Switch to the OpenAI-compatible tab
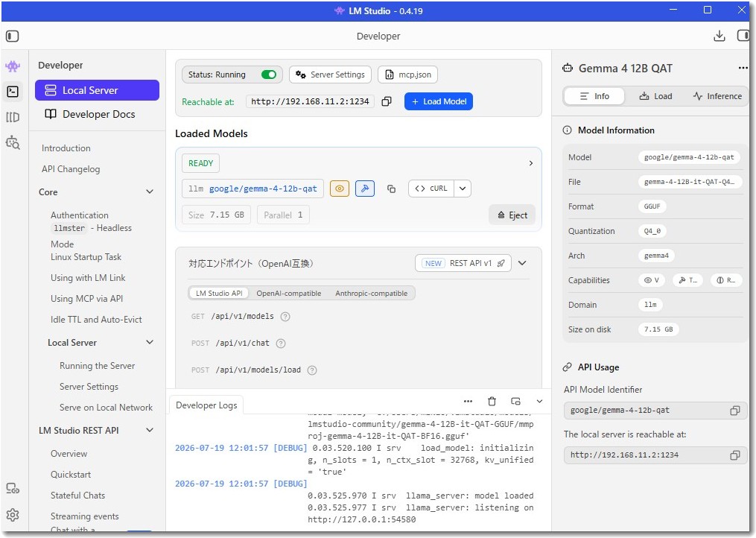Viewport: 756px width, 538px height. point(289,293)
